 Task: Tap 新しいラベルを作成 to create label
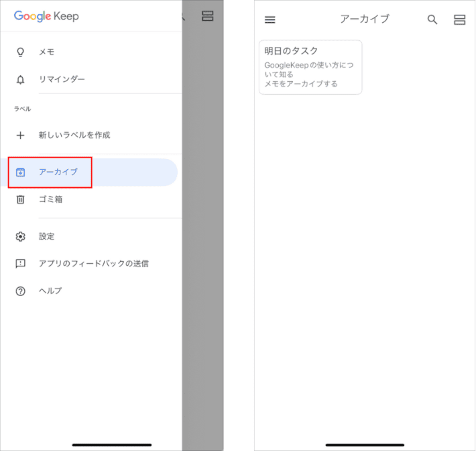click(74, 135)
